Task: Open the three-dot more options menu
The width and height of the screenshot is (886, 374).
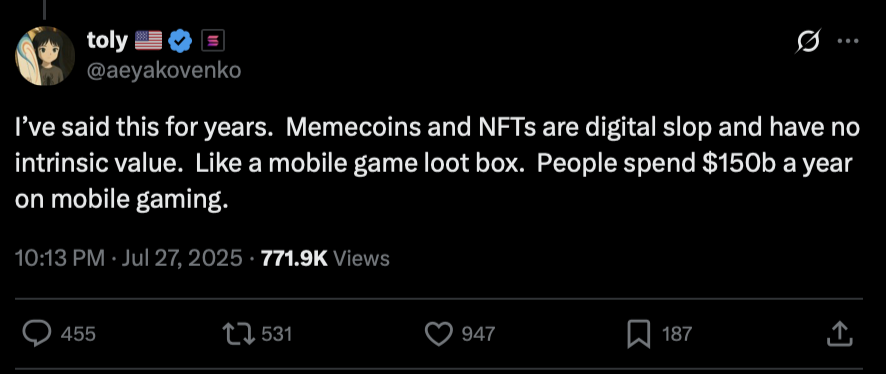Action: pos(848,41)
